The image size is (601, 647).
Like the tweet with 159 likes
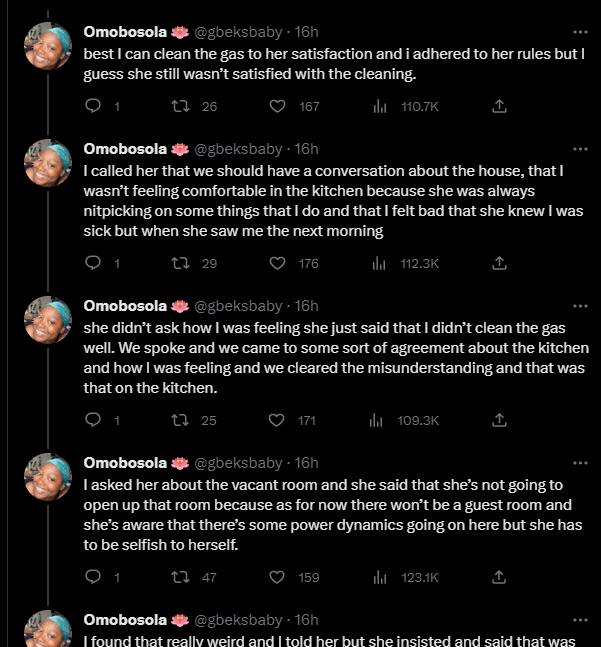(280, 577)
